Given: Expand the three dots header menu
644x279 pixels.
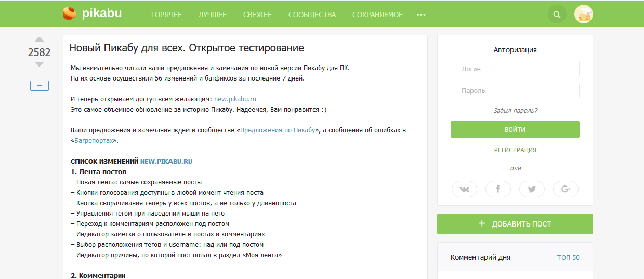Looking at the screenshot, I should click(x=421, y=15).
